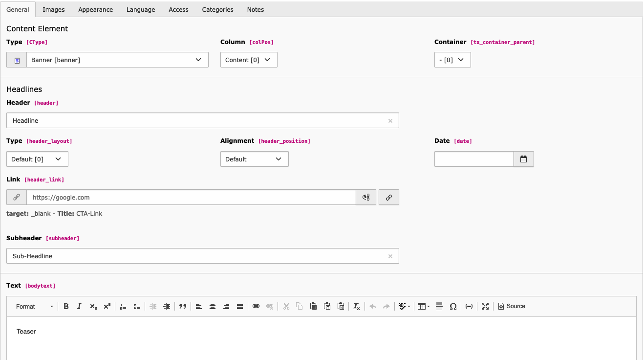Click the Remove Format icon
The height and width of the screenshot is (360, 644).
(x=357, y=306)
